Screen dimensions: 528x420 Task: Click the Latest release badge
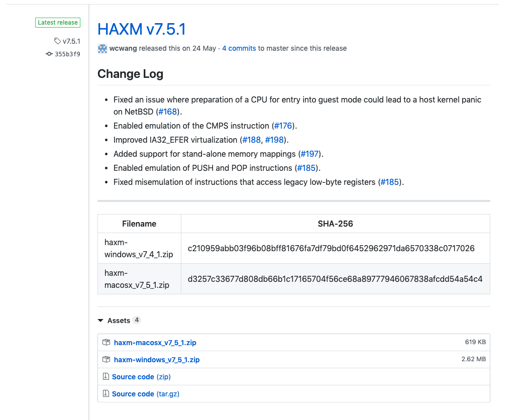click(x=57, y=22)
